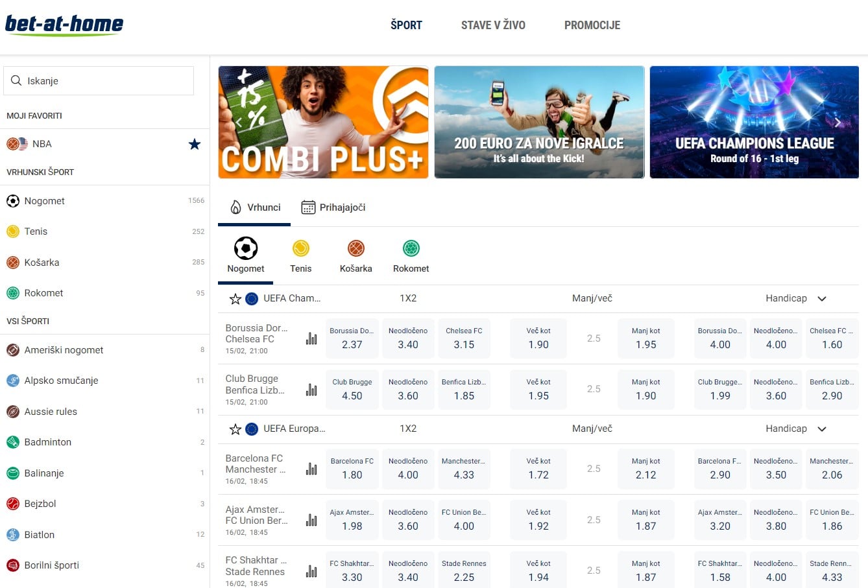Click the bet-at-home logo
This screenshot has height=588, width=868.
(64, 25)
